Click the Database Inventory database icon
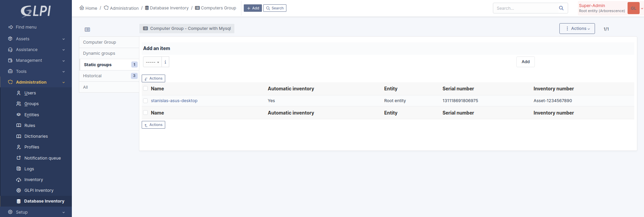Image resolution: width=644 pixels, height=217 pixels. point(19,201)
